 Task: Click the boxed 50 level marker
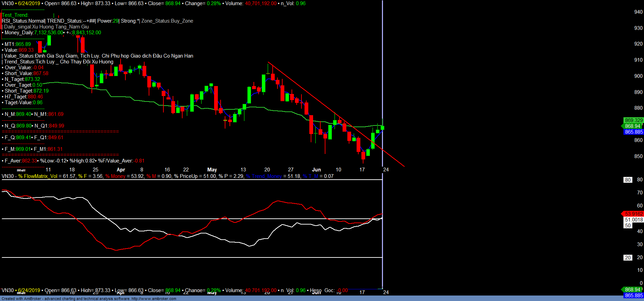coord(628,226)
